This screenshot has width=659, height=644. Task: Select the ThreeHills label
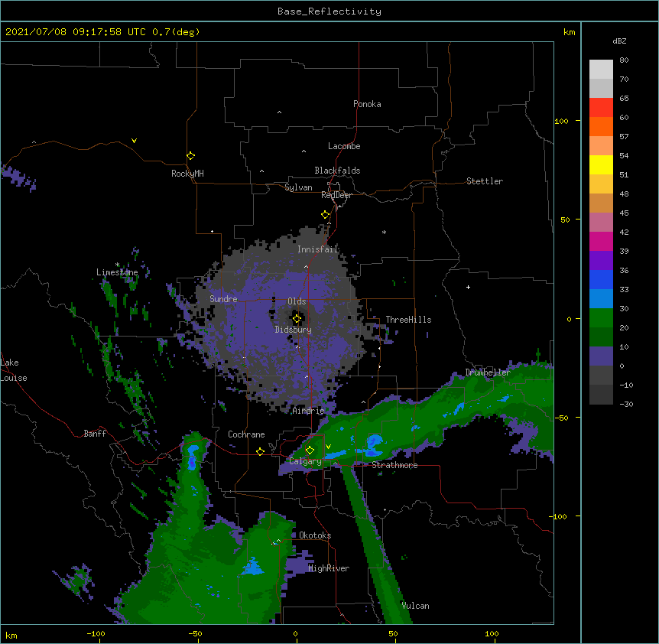(x=408, y=320)
